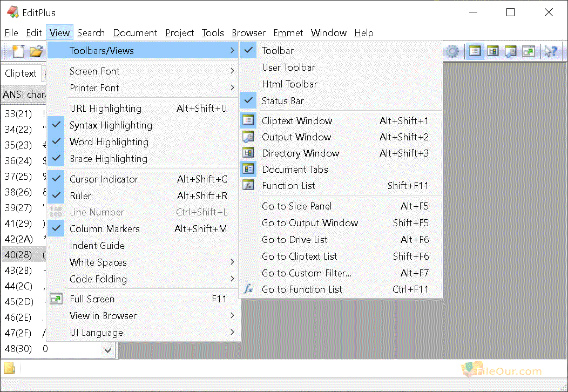Select cliptext row 48(30)
Screen dimensions: 568x392
tap(51, 348)
